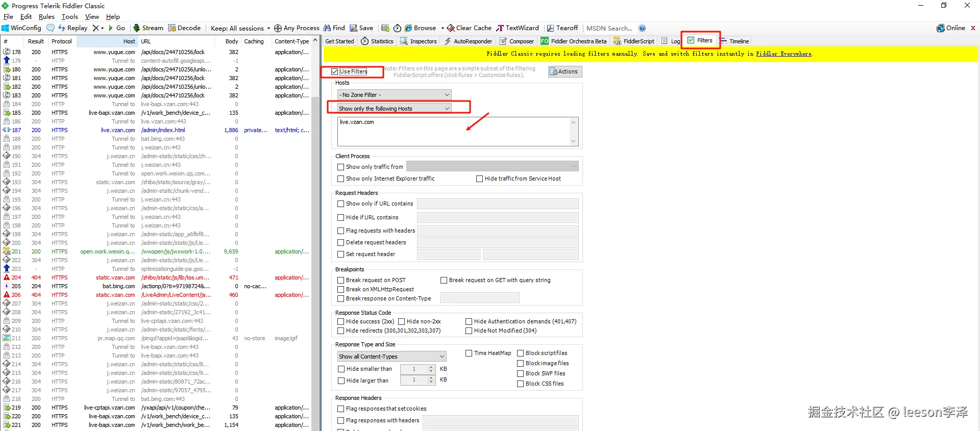Click the Go resume button
Screen dimensions: 980x431
tap(116, 28)
